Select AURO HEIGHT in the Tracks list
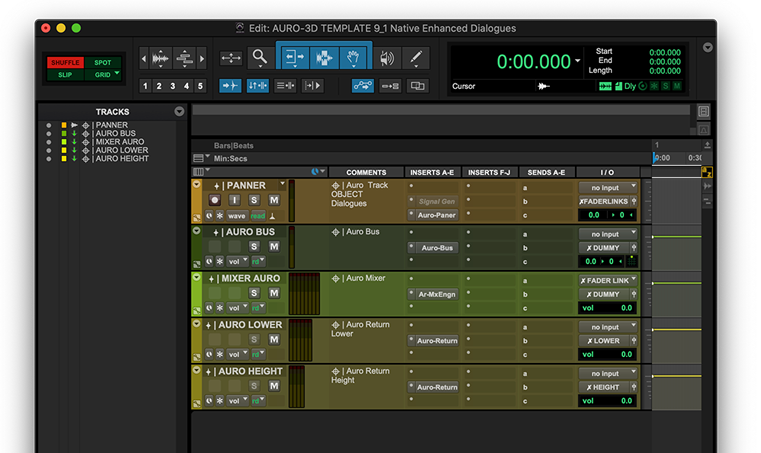 [120, 159]
